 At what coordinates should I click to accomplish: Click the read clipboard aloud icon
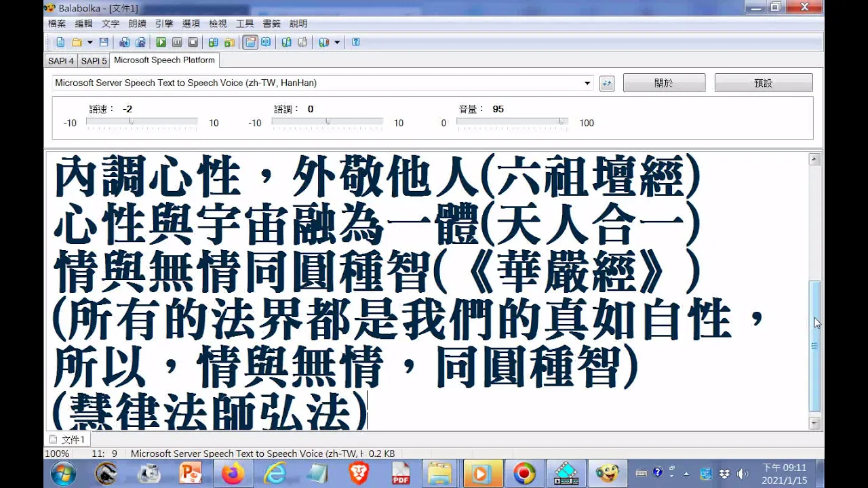(213, 42)
